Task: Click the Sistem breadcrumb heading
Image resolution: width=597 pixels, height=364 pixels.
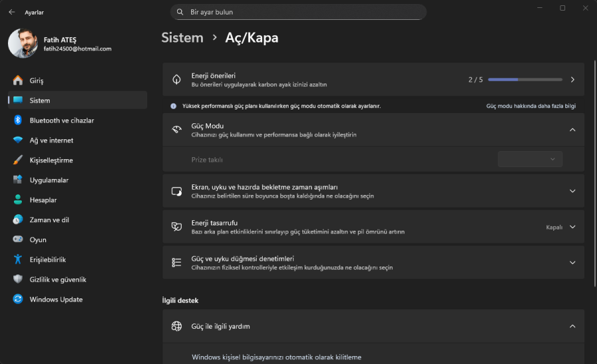Action: tap(182, 38)
